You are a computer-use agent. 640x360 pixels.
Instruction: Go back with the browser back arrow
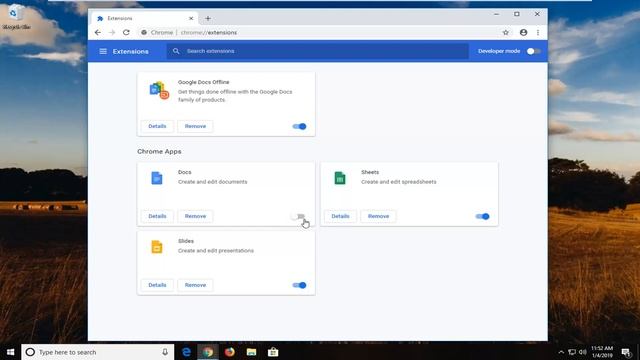click(x=98, y=32)
